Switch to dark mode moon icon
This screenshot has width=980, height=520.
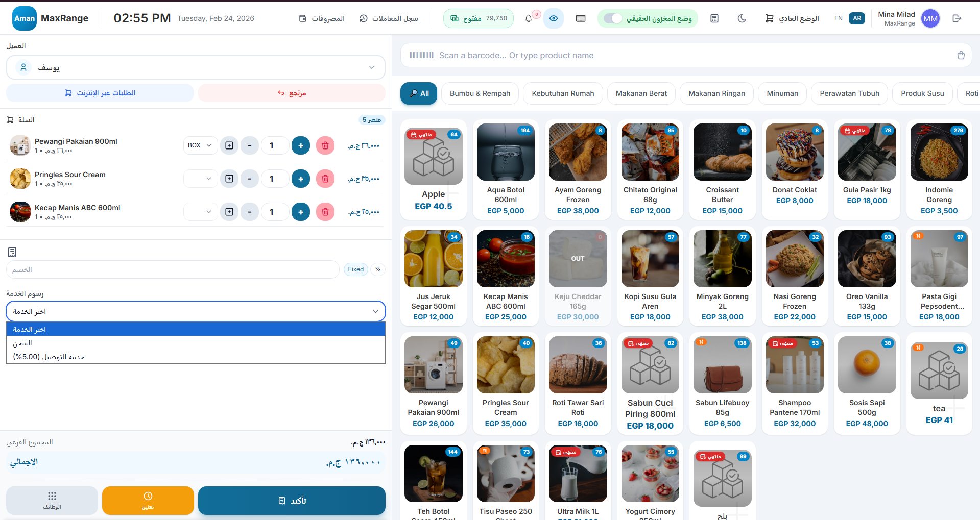coord(742,18)
